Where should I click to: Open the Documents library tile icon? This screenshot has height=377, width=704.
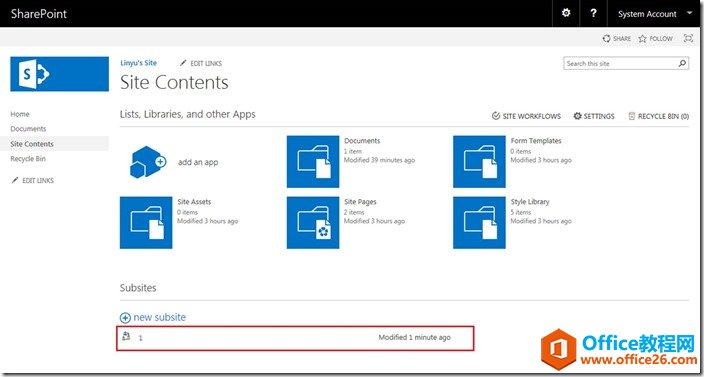(313, 162)
